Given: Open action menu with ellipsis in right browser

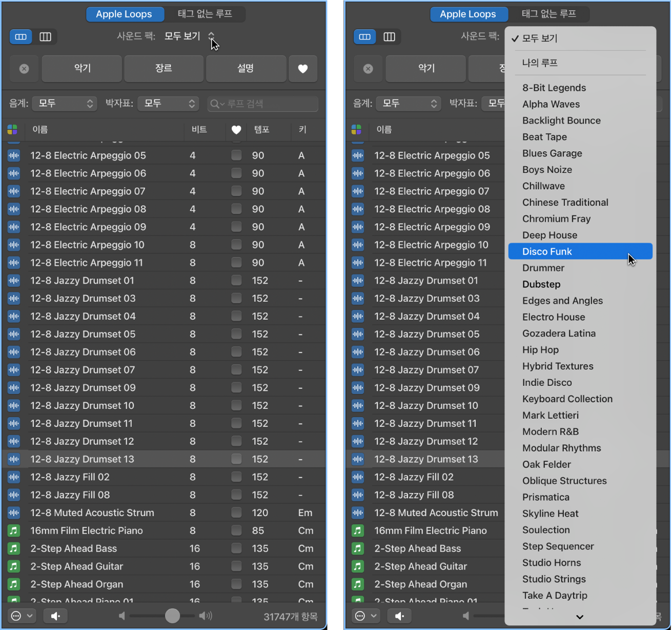Looking at the screenshot, I should click(366, 616).
